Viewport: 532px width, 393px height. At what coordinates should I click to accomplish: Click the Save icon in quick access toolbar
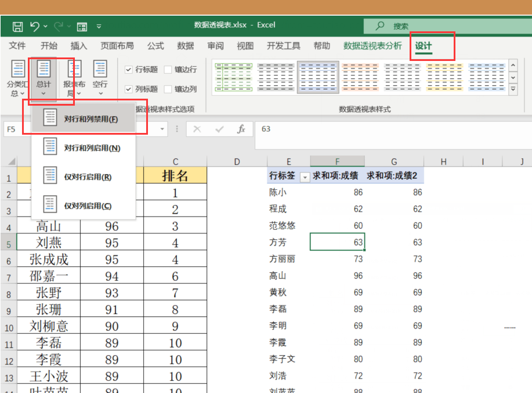(x=17, y=27)
